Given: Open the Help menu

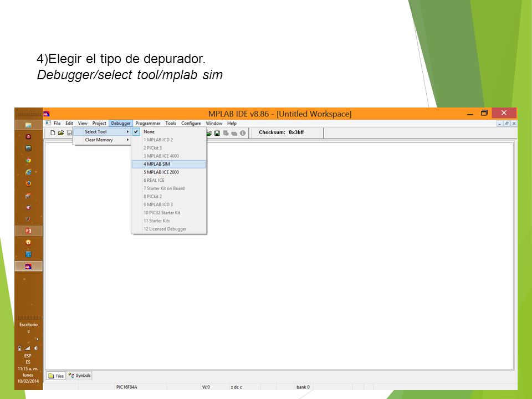Looking at the screenshot, I should 232,123.
